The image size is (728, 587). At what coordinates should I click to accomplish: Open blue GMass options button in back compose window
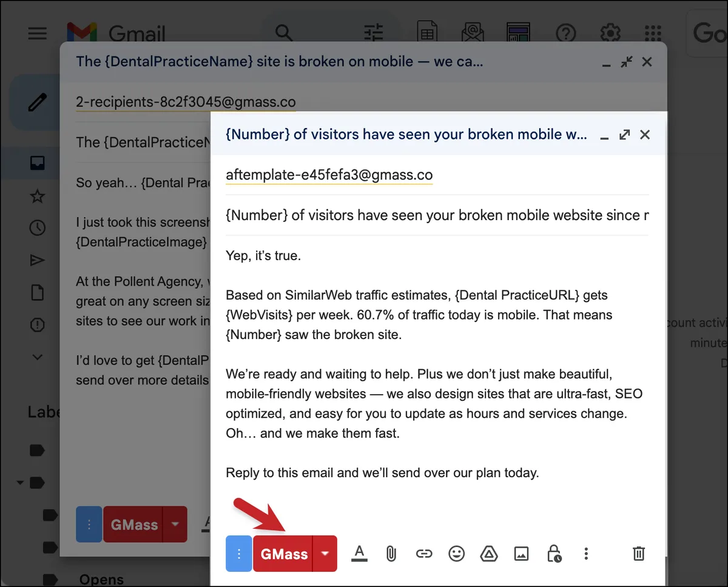pos(89,525)
